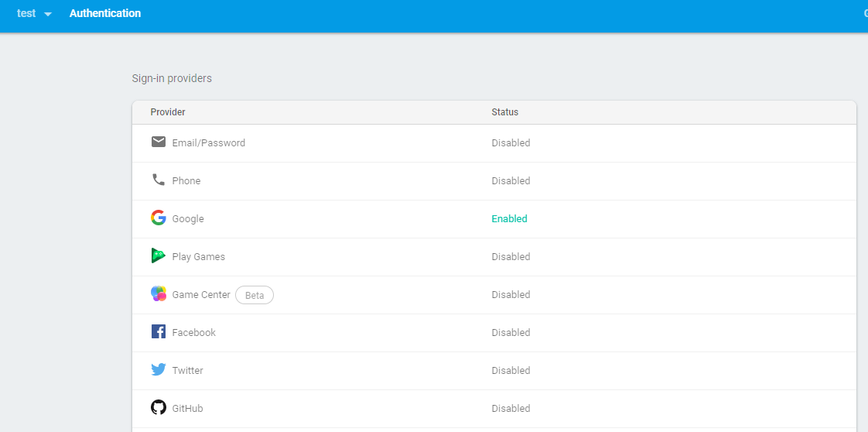The width and height of the screenshot is (868, 432).
Task: Click Disabled status for Phone provider
Action: point(511,181)
